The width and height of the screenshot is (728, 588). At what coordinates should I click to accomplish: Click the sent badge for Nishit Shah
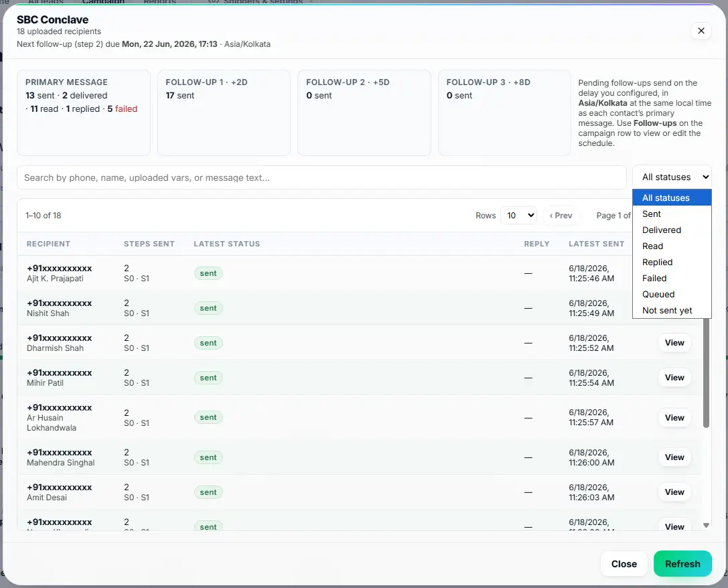click(208, 308)
